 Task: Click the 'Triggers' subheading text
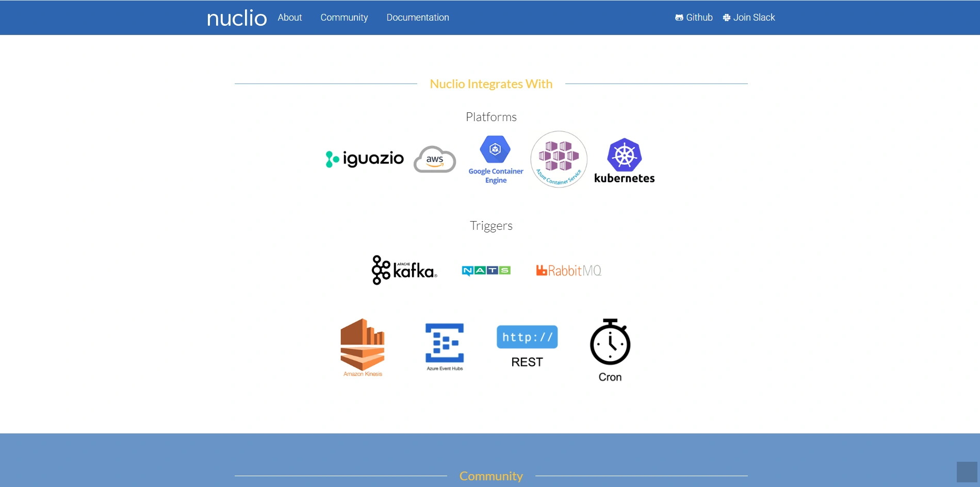(491, 226)
